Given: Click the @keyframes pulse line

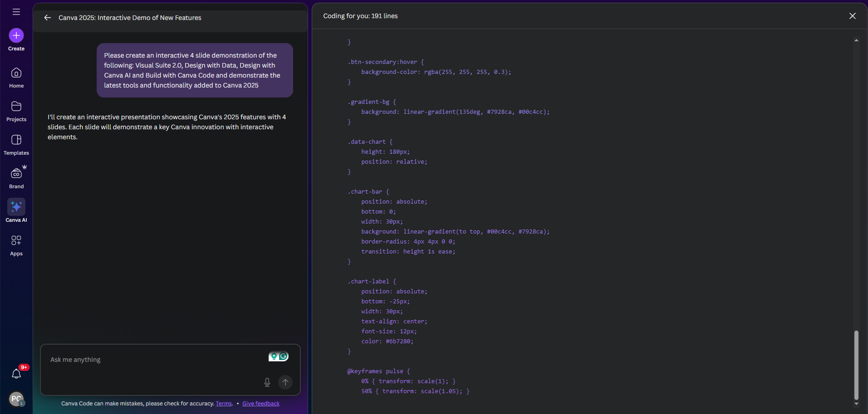Looking at the screenshot, I should [x=378, y=371].
